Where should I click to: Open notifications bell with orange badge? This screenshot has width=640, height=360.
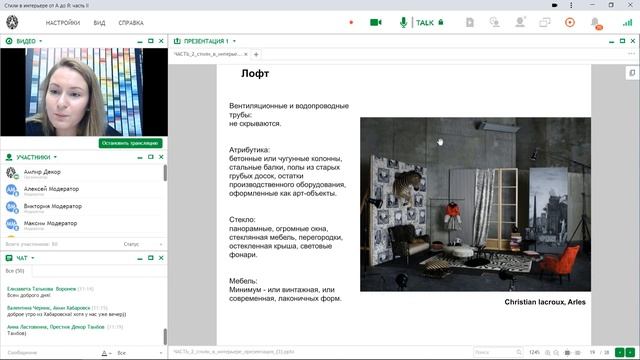(x=596, y=23)
